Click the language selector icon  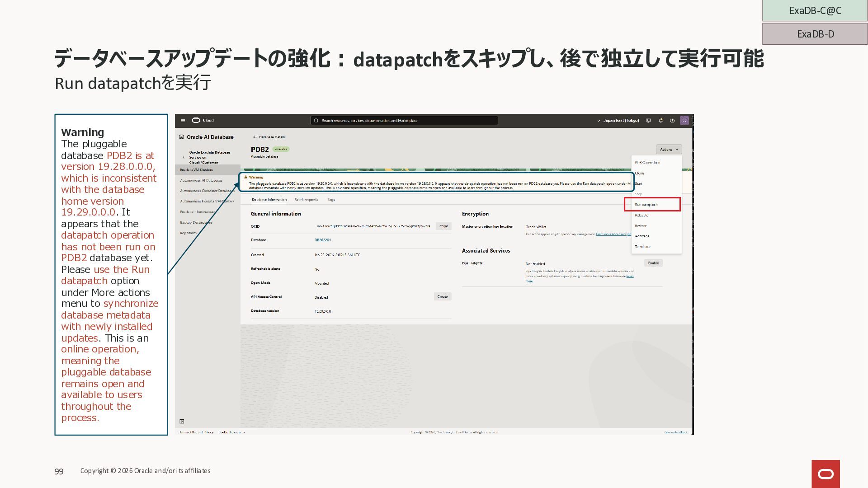tap(648, 121)
